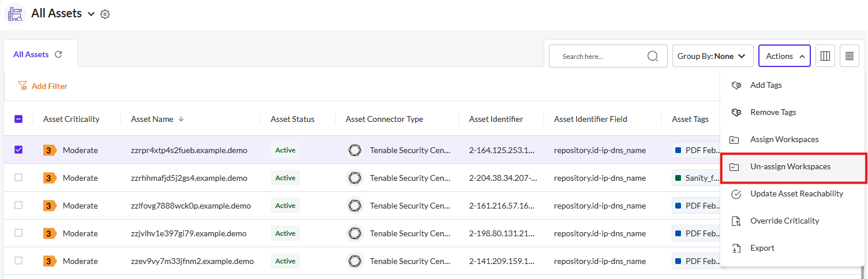
Task: Click identifier 2-161.216.57.16 cell
Action: coord(502,206)
